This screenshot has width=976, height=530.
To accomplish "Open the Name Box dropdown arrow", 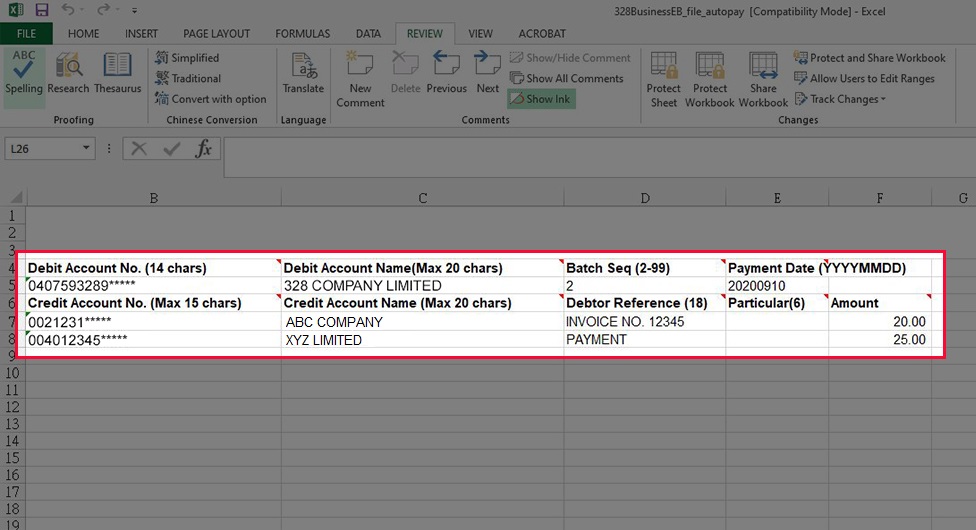I will [x=87, y=149].
